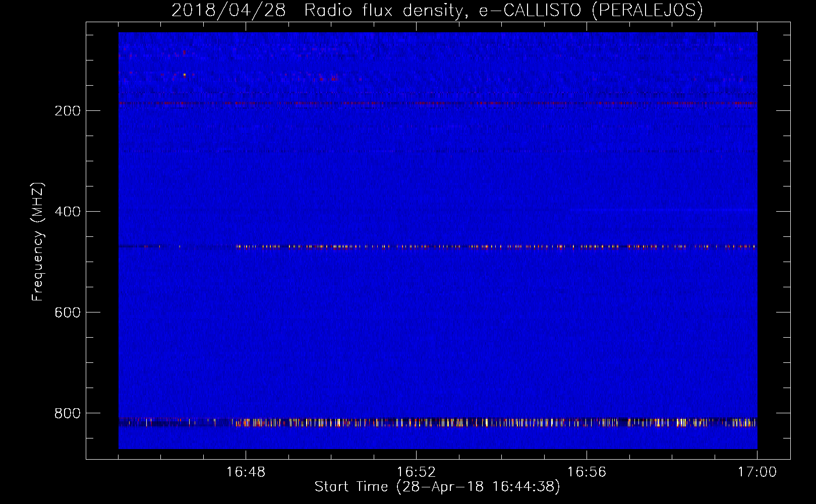Click the 16:52 time axis label
Image resolution: width=816 pixels, height=504 pixels.
click(416, 472)
